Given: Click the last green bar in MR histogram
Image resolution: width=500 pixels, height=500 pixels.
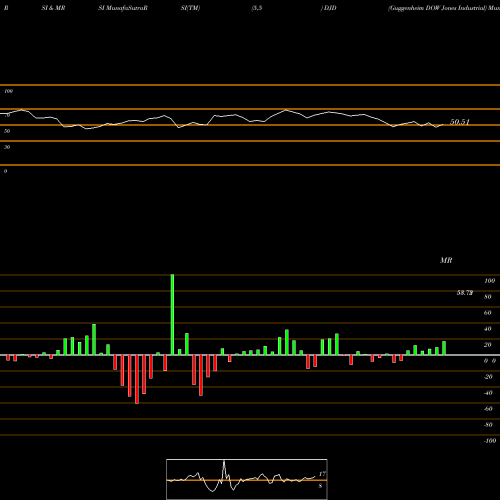Looking at the screenshot, I should (x=444, y=348).
